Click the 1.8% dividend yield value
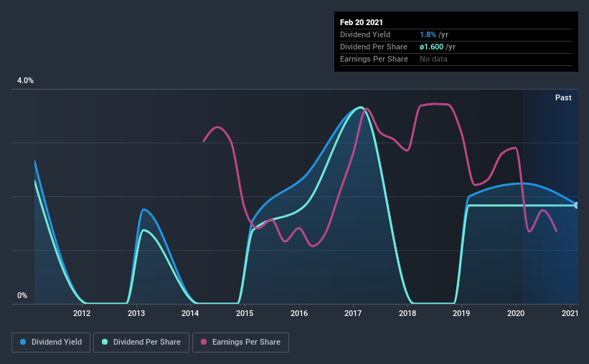The image size is (589, 364). pyautogui.click(x=428, y=34)
